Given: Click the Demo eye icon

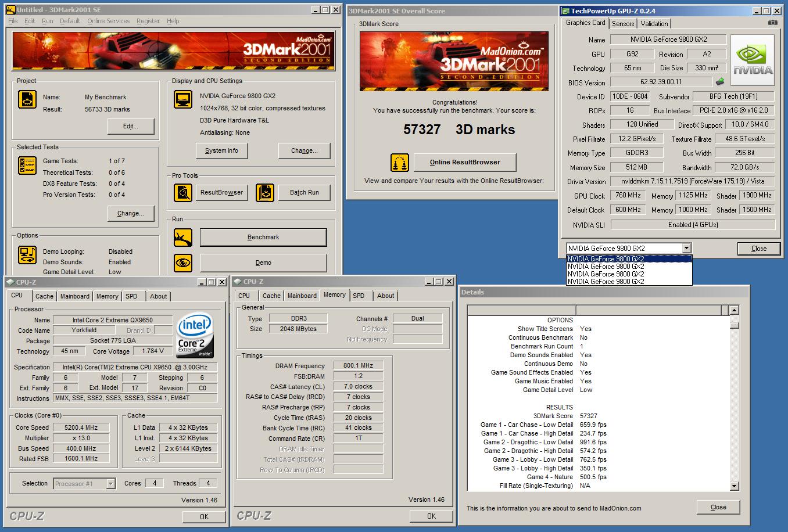Looking at the screenshot, I should [x=183, y=263].
